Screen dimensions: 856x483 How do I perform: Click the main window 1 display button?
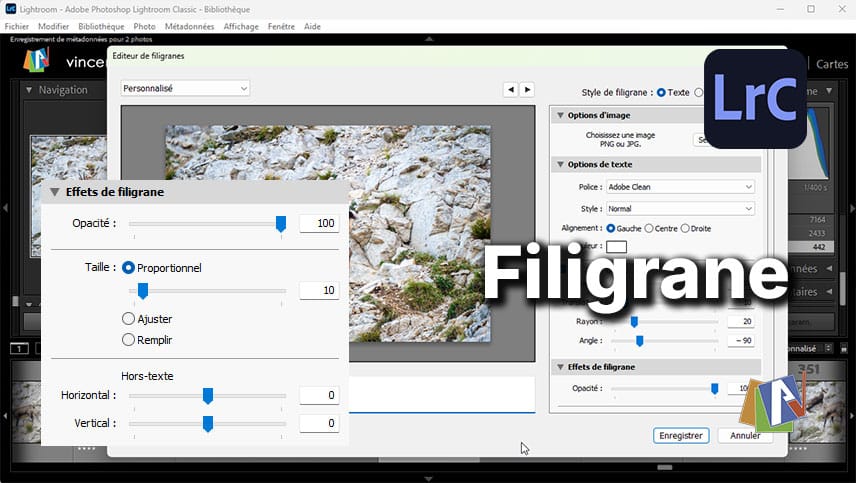point(19,348)
